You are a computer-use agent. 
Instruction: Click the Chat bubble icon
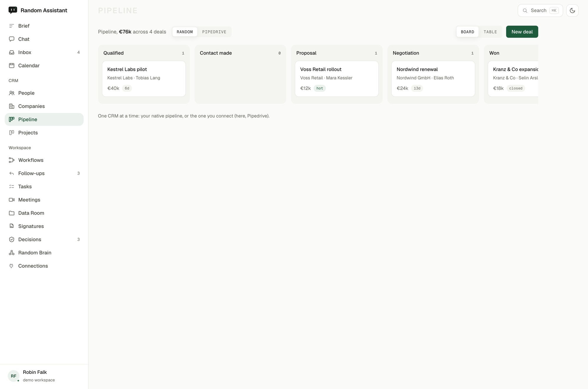tap(11, 39)
